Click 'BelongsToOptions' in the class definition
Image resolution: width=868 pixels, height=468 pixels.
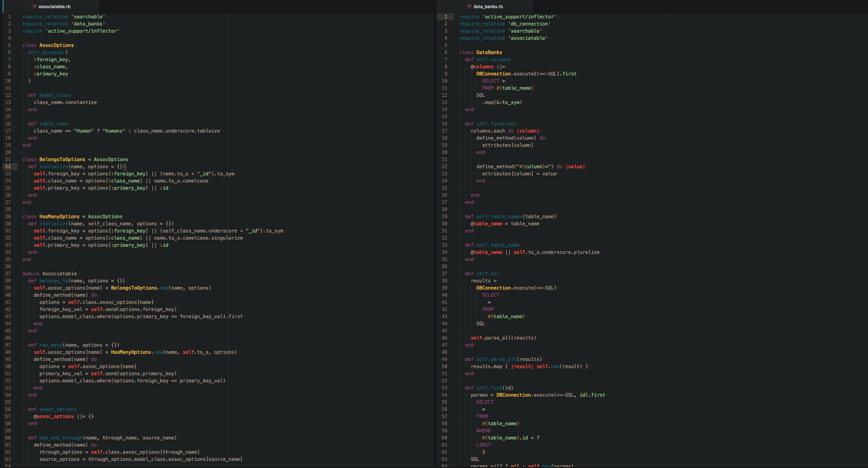(x=62, y=159)
